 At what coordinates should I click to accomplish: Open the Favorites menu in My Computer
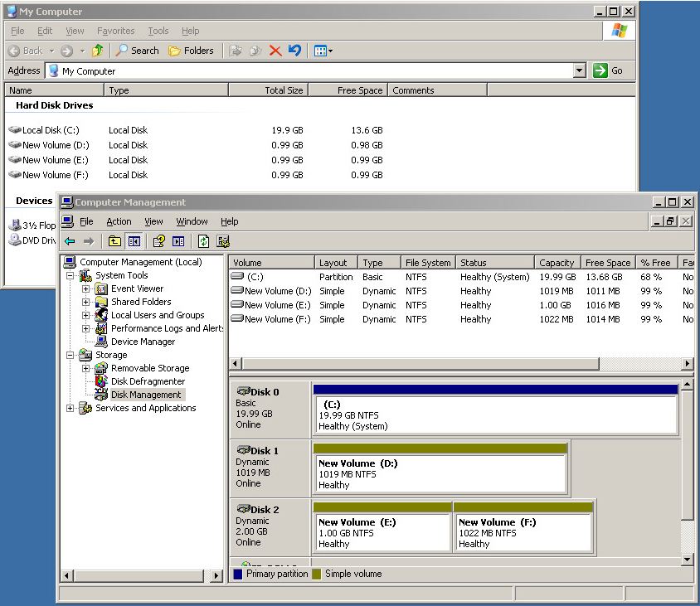pyautogui.click(x=115, y=31)
